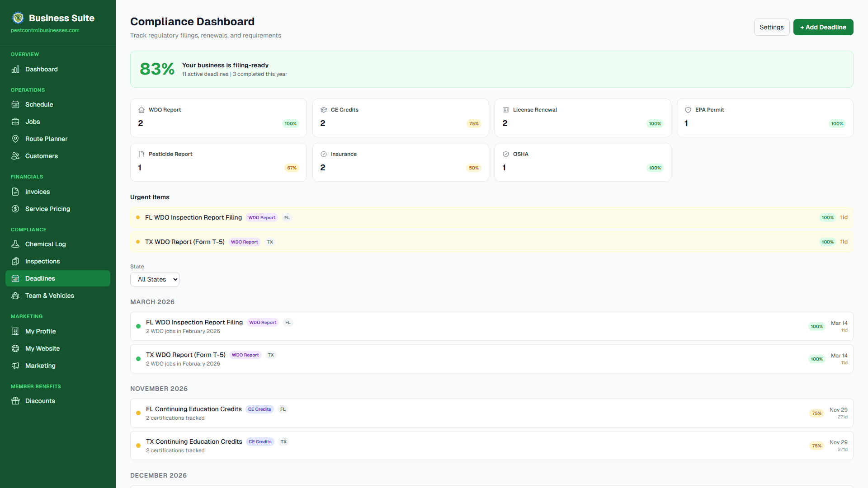Select the WDO Report summary card

point(218,117)
